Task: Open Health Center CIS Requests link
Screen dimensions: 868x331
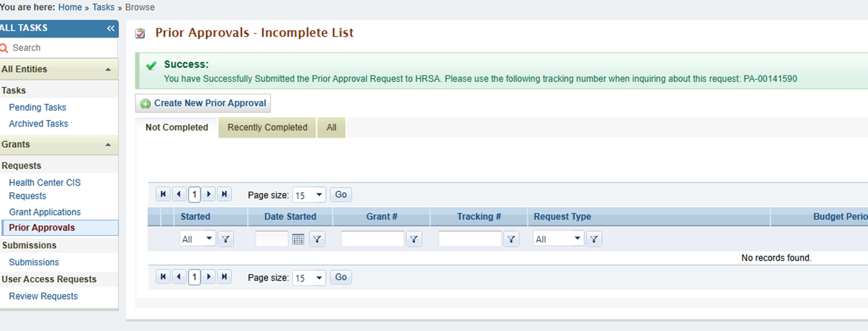Action: click(45, 189)
